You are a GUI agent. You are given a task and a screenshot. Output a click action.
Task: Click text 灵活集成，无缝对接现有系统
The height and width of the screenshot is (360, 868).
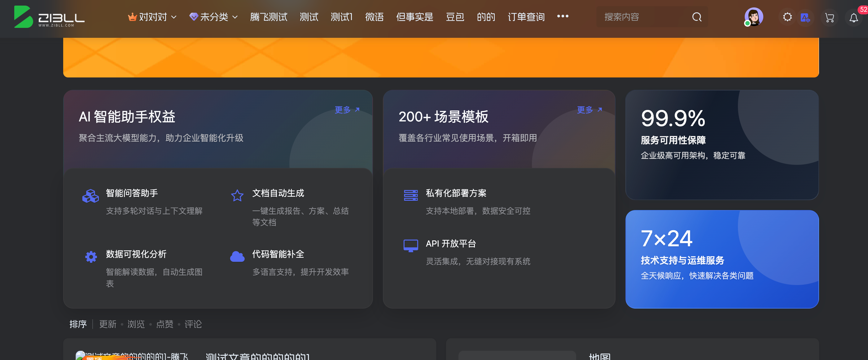click(x=478, y=261)
